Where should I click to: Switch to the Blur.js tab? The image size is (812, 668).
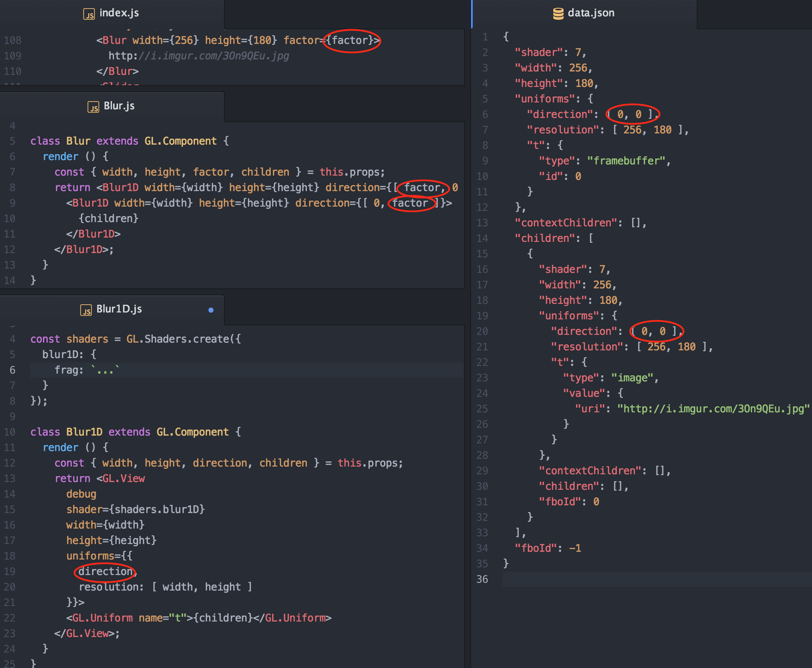pos(112,106)
